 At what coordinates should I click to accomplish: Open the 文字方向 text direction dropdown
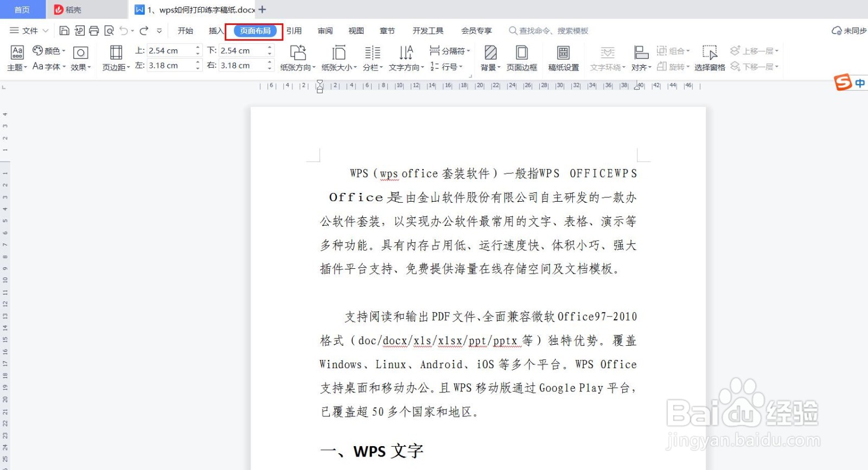pos(406,59)
